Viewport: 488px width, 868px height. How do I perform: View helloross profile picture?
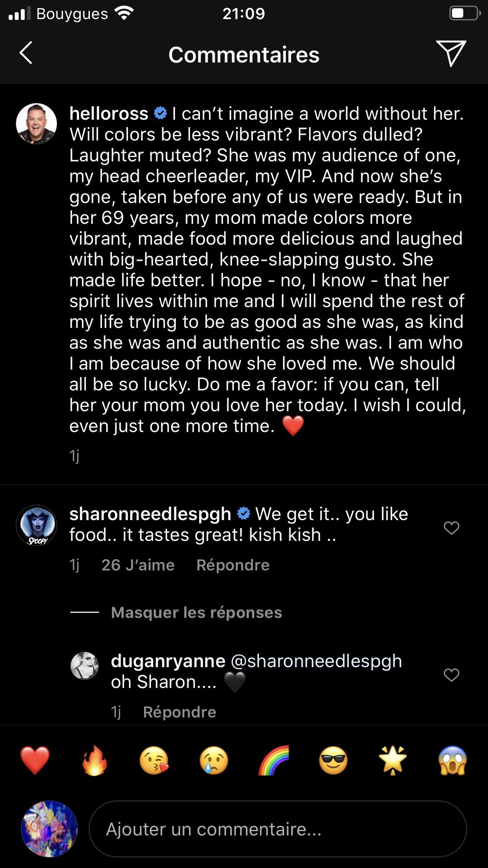36,124
